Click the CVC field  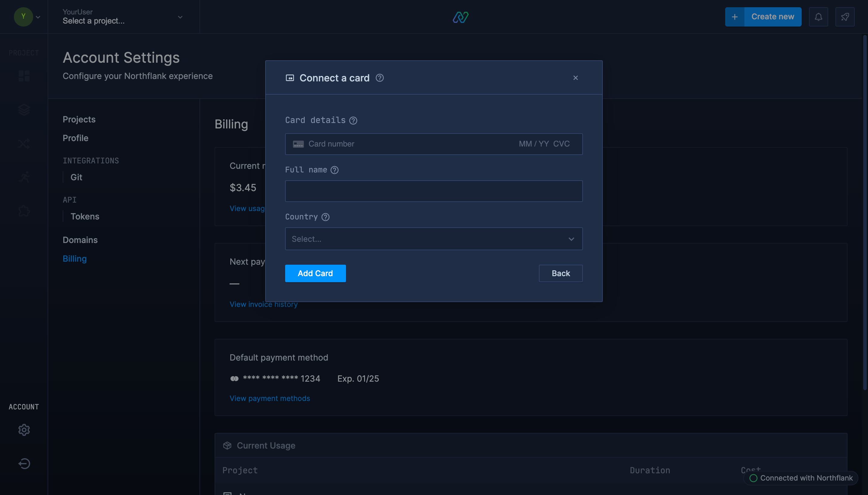coord(561,144)
